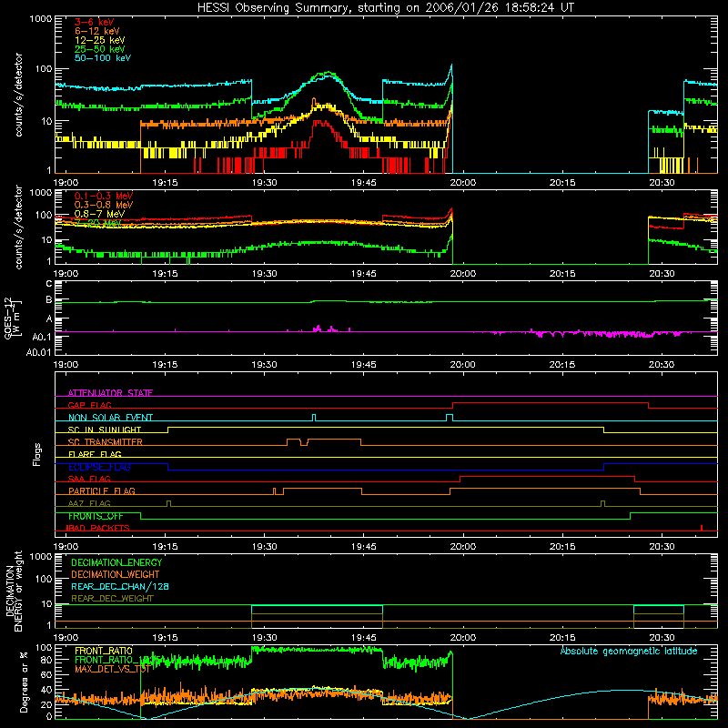Image resolution: width=728 pixels, height=728 pixels.
Task: Click the FLARE_FLAG label
Action: point(95,454)
